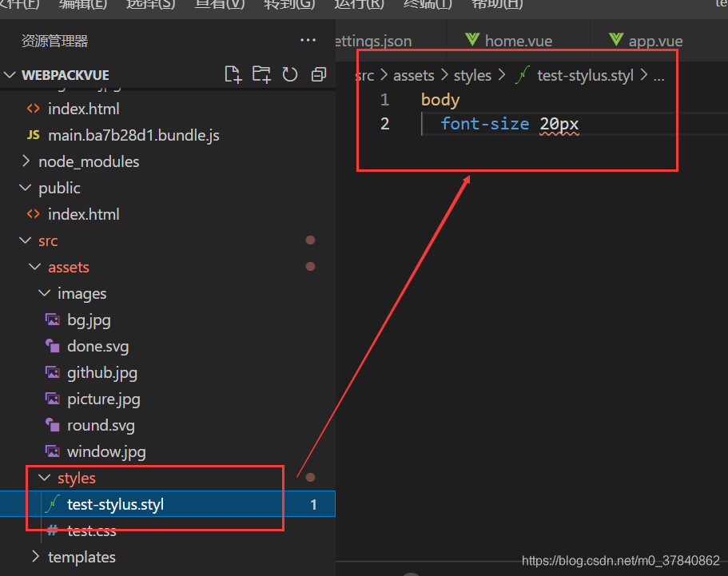Click the stylus icon beside test-stylus.styl in tree
The image size is (728, 576).
point(53,503)
